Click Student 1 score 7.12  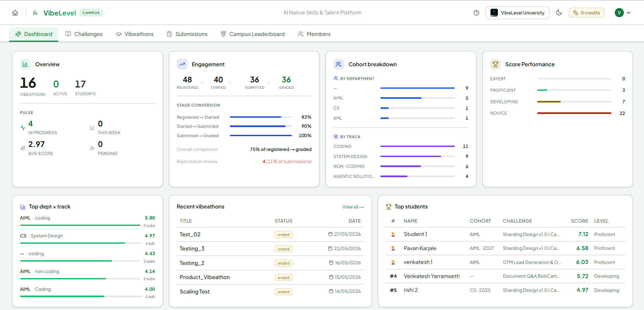[x=583, y=234]
